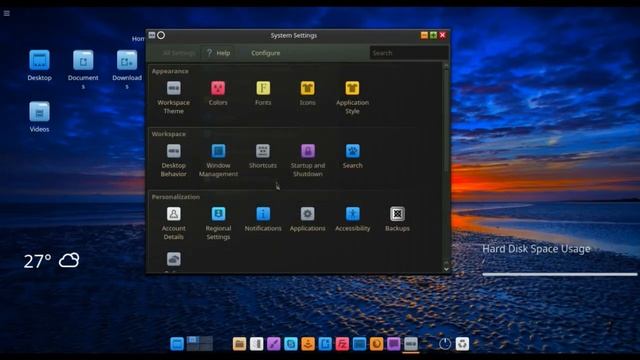This screenshot has width=640, height=360.
Task: Open the Notifications settings module
Action: click(263, 219)
